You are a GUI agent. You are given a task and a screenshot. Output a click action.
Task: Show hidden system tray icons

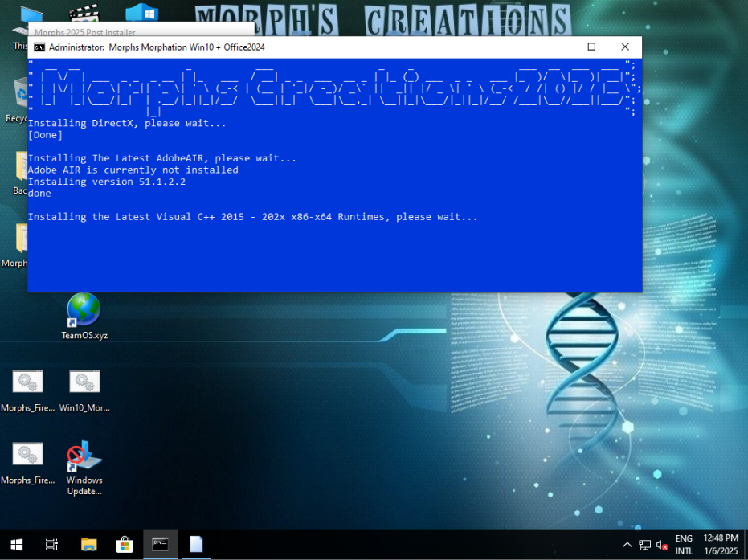[x=627, y=545]
